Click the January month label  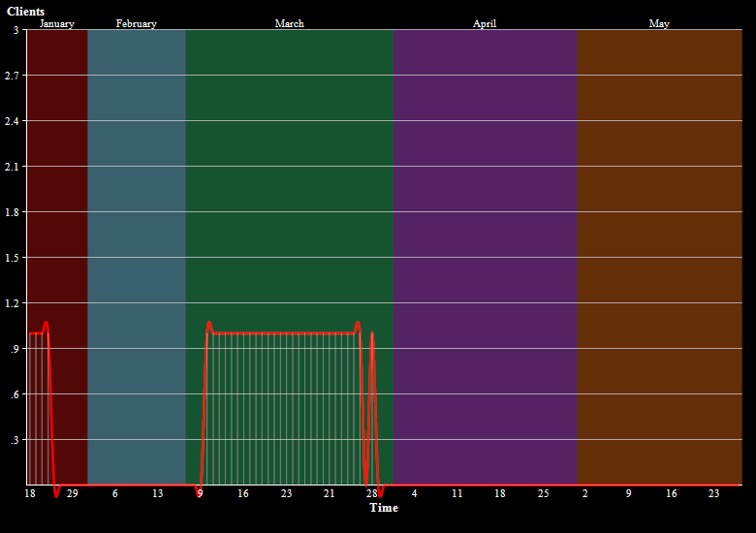pos(56,23)
